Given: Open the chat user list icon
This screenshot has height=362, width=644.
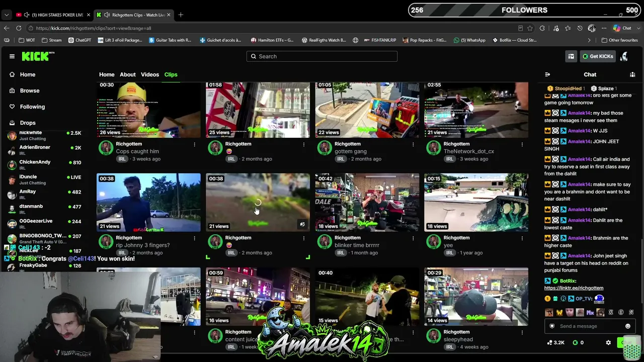Looking at the screenshot, I should (632, 74).
